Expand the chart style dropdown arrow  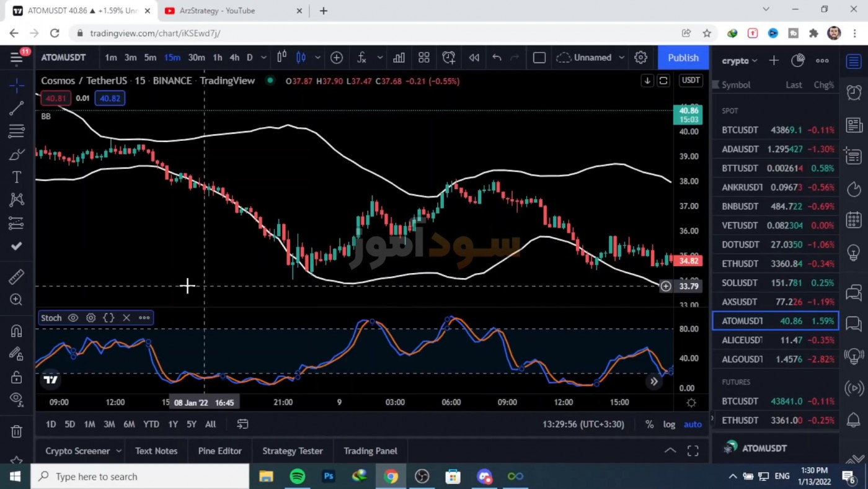tap(317, 58)
